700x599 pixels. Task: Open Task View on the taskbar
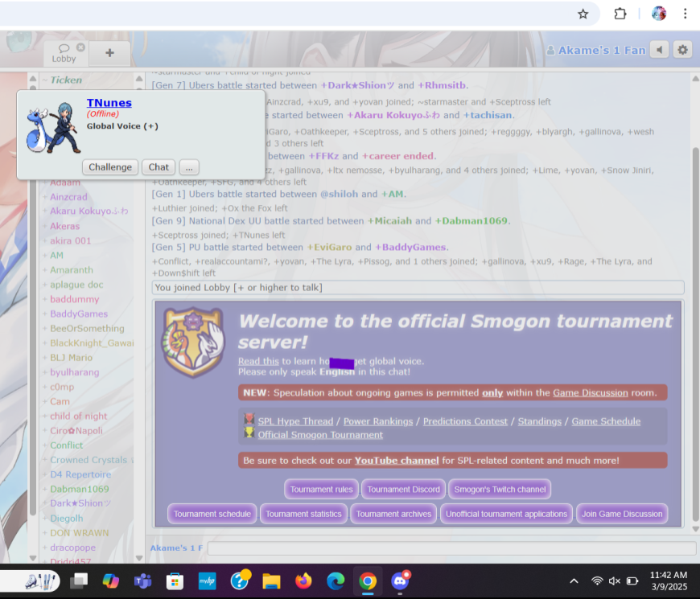79,581
